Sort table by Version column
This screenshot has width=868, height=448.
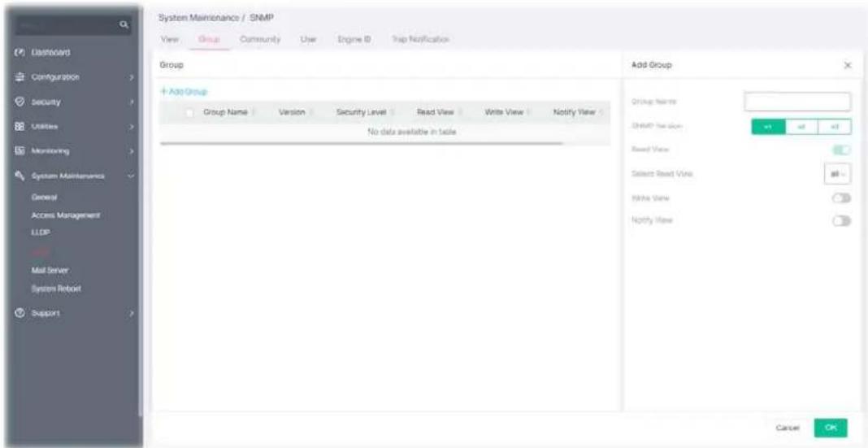[x=311, y=112]
